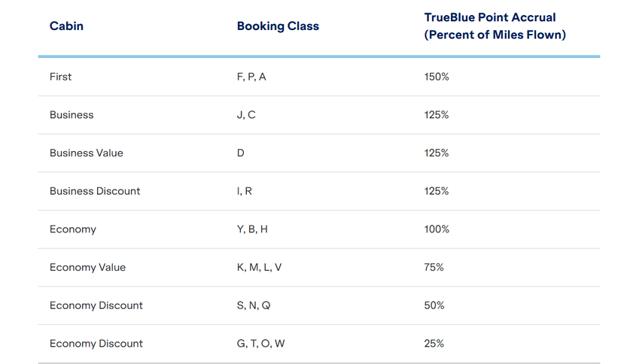Click the F, P, A booking class
This screenshot has width=621, height=364.
[x=251, y=77]
